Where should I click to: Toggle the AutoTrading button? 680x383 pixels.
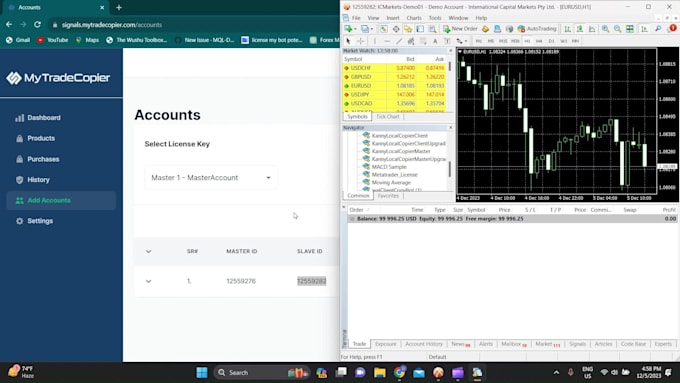(537, 29)
